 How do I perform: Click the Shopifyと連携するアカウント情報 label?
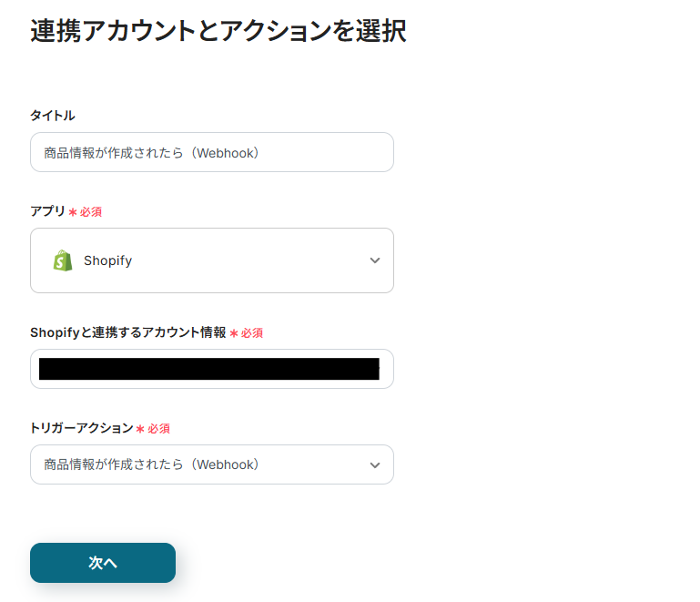tap(127, 332)
